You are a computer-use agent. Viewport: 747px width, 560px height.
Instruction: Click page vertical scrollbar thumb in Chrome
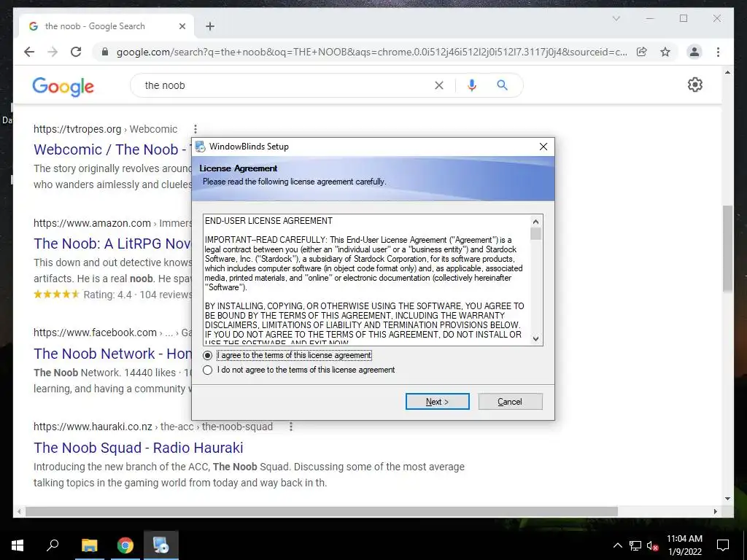pos(727,248)
